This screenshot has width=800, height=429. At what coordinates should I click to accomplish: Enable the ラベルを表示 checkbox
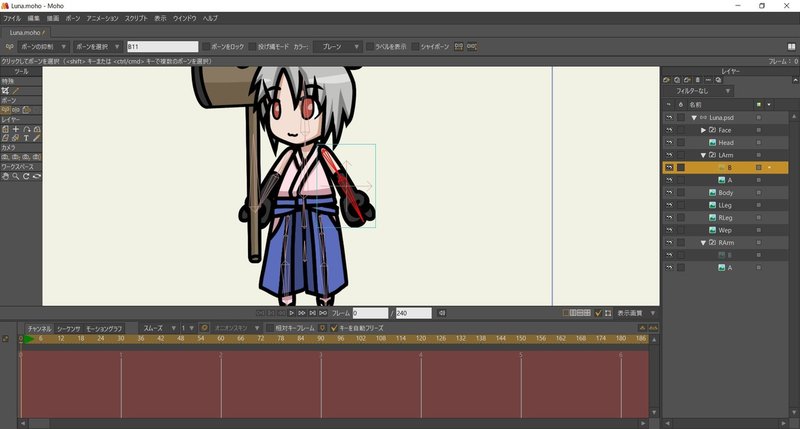(370, 46)
